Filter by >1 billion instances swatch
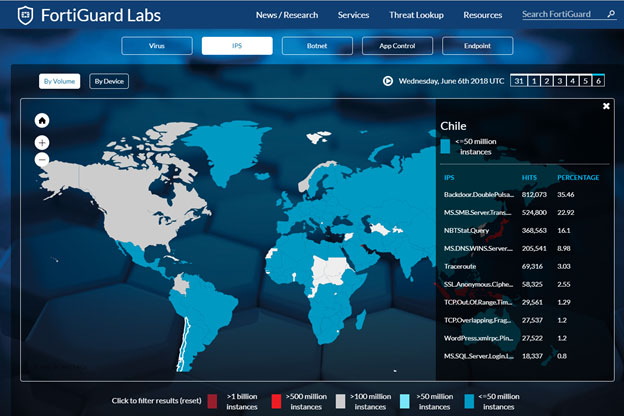The height and width of the screenshot is (416, 624). pos(213,402)
